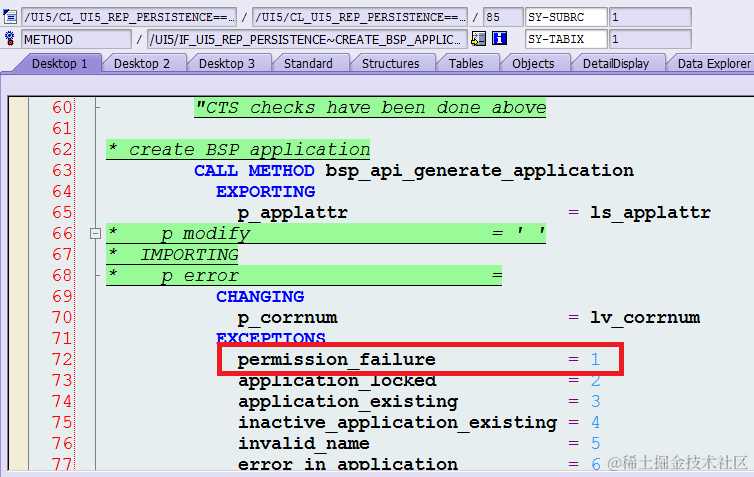Click the SY-SUBRC value field
Screen dimensions: 754x477
pyautogui.click(x=650, y=17)
